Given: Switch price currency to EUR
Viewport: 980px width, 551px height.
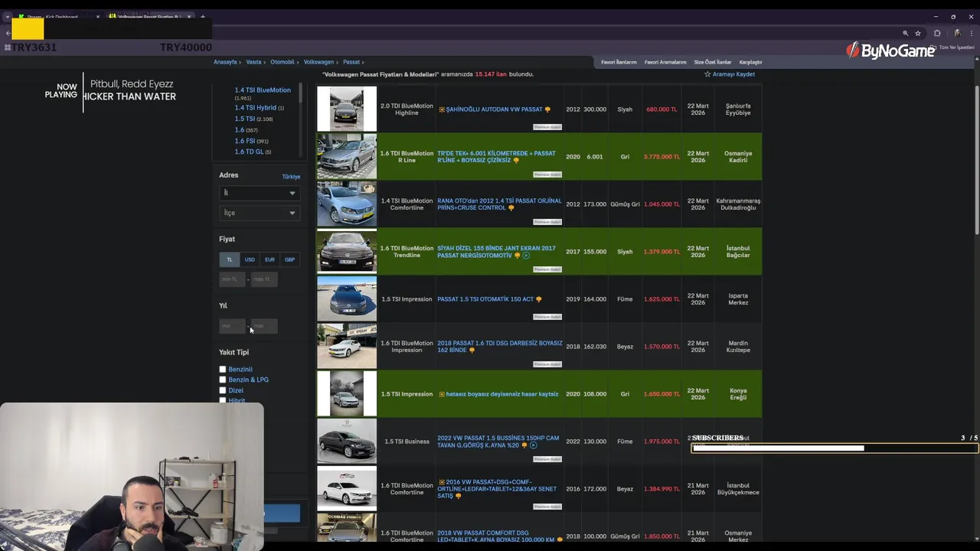Looking at the screenshot, I should point(269,259).
